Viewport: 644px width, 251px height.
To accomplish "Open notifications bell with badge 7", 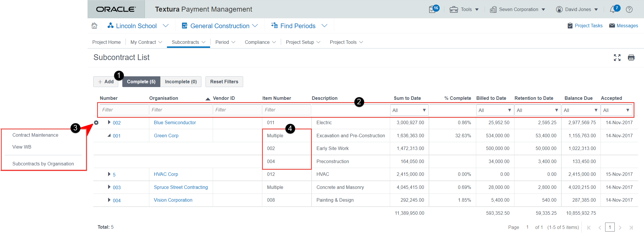I will pyautogui.click(x=615, y=9).
